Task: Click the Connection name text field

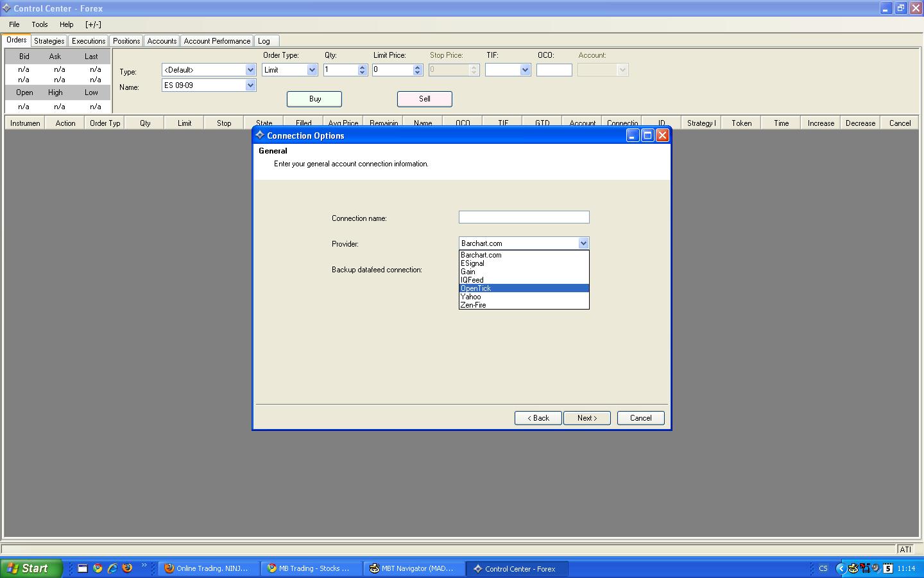Action: pyautogui.click(x=524, y=218)
